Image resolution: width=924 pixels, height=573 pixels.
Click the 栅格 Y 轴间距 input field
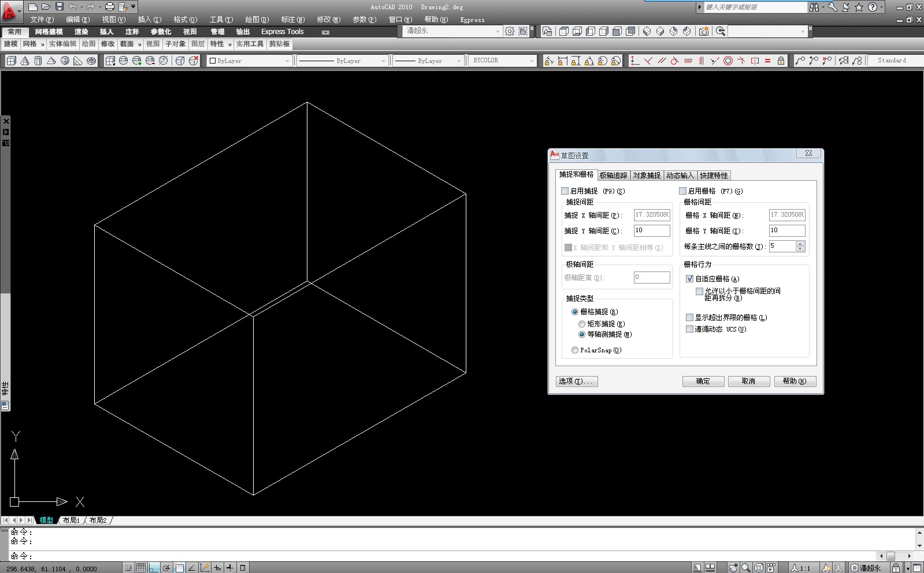[787, 230]
